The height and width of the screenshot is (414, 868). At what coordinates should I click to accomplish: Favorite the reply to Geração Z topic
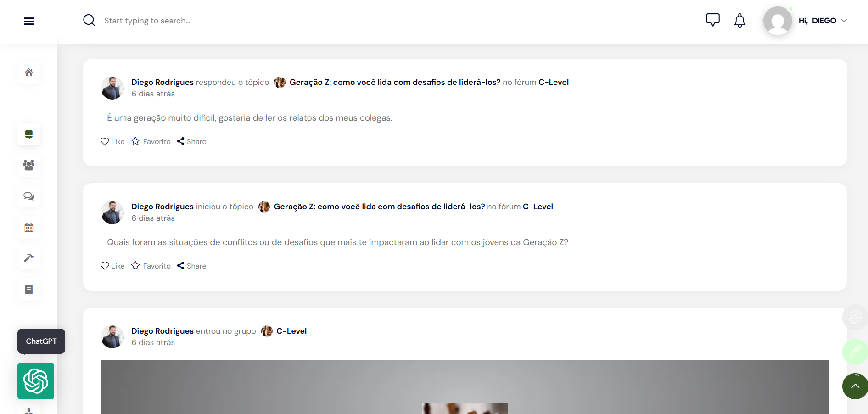point(151,141)
